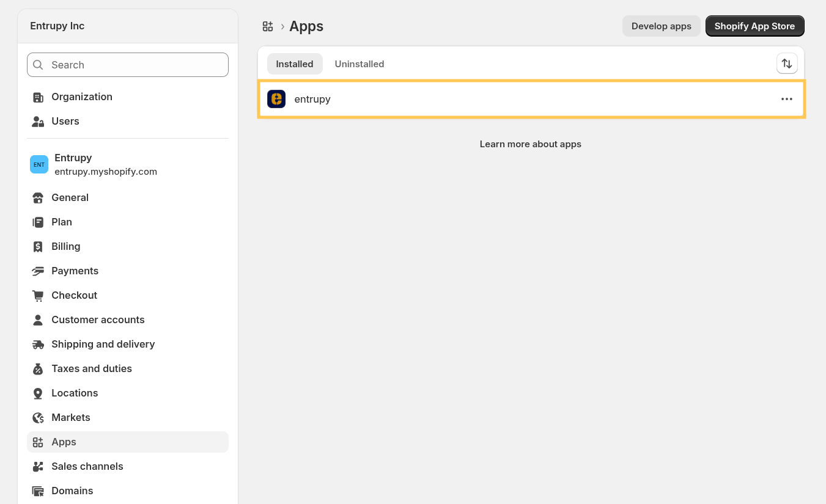Click the Billing receipt icon
The width and height of the screenshot is (826, 504).
point(38,247)
